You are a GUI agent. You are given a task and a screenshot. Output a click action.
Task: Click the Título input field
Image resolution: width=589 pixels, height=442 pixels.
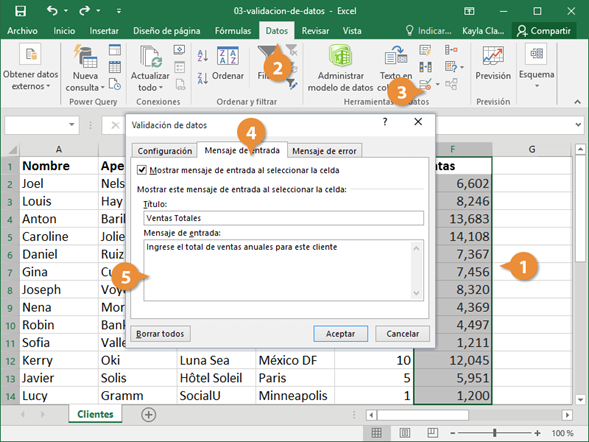coord(284,218)
